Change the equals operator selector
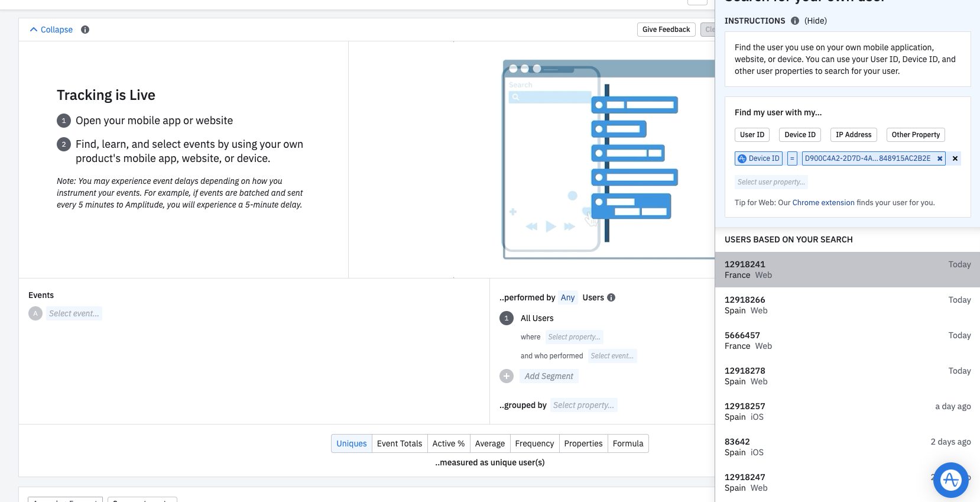Viewport: 980px width, 502px height. click(792, 158)
